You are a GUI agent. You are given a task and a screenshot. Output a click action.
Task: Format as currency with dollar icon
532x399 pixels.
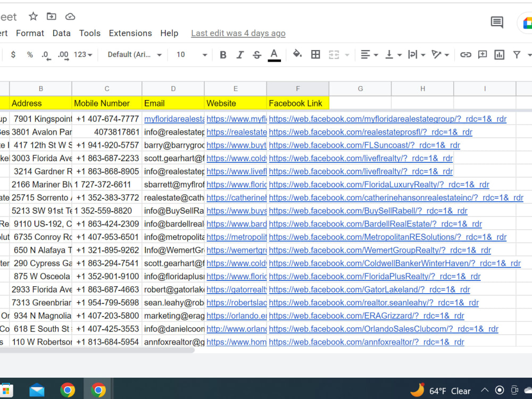(13, 54)
